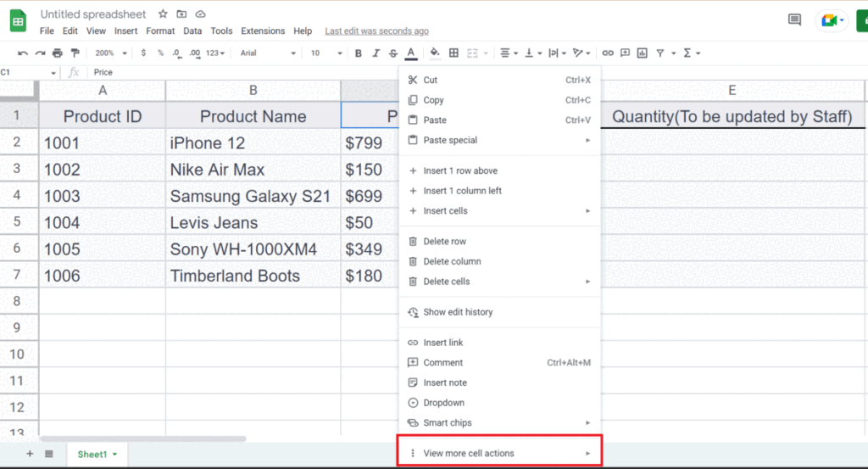Image resolution: width=868 pixels, height=469 pixels.
Task: Format as percent icon
Action: [x=160, y=53]
